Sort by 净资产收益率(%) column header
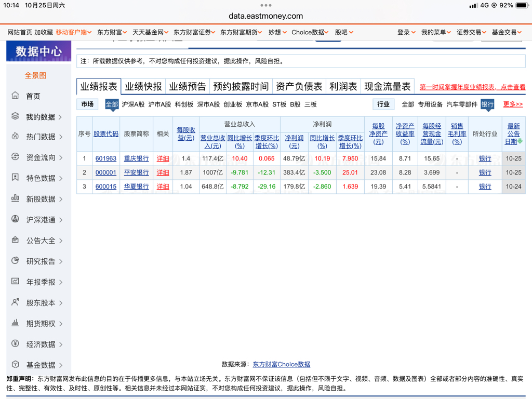532x399 pixels. coord(405,134)
